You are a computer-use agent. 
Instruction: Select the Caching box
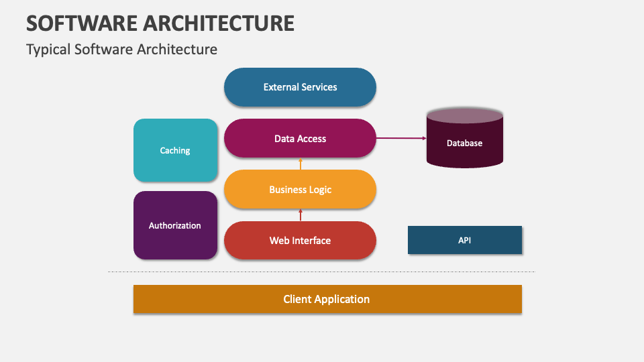click(x=175, y=150)
